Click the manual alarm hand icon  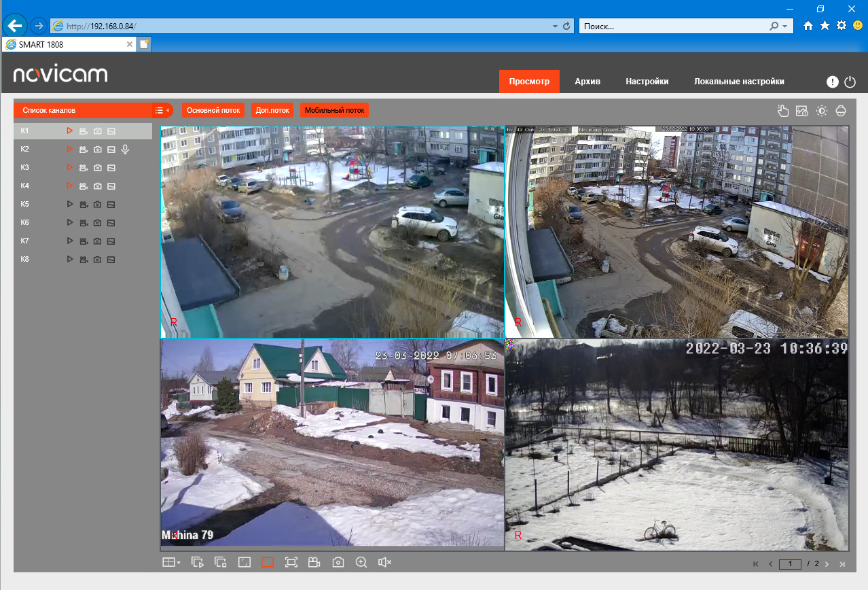point(783,111)
